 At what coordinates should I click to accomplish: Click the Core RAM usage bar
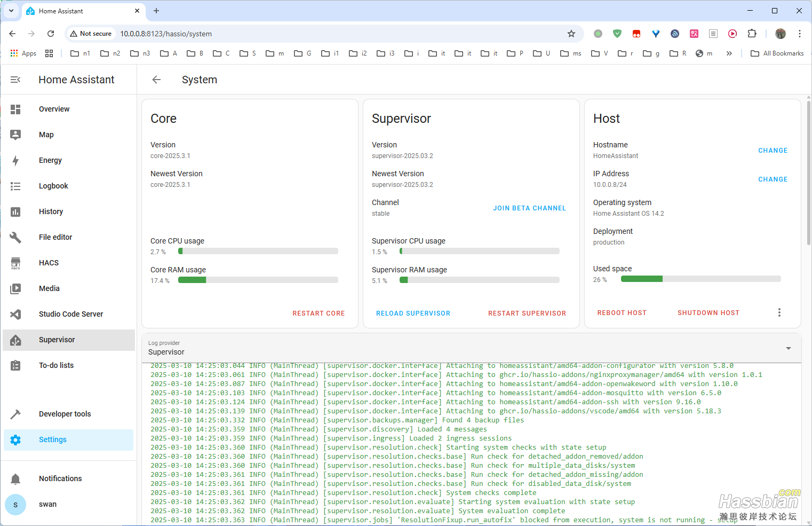(x=258, y=280)
